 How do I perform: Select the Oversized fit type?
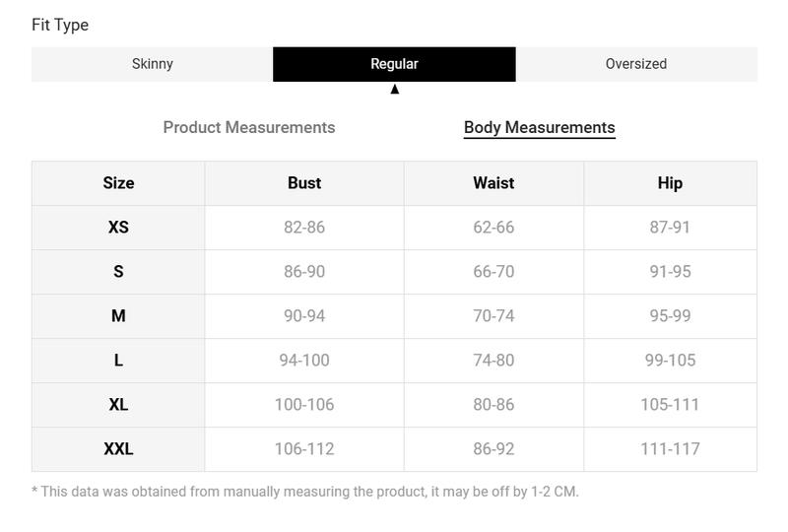point(636,64)
